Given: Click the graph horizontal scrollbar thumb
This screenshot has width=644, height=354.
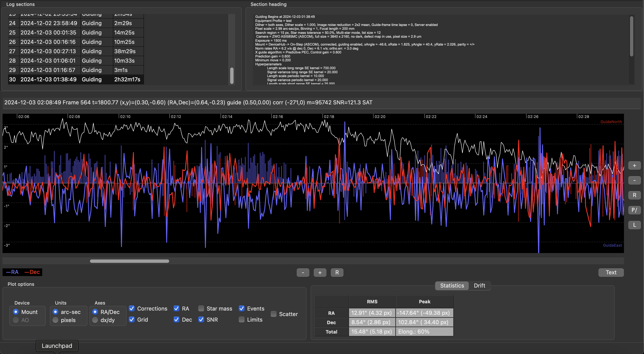Looking at the screenshot, I should point(129,261).
